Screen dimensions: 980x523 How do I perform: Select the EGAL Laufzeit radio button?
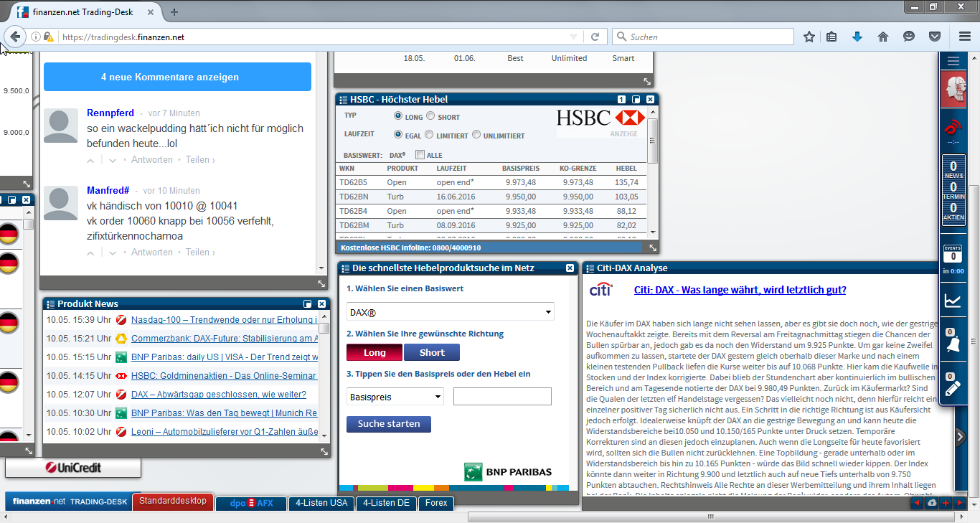(x=398, y=135)
